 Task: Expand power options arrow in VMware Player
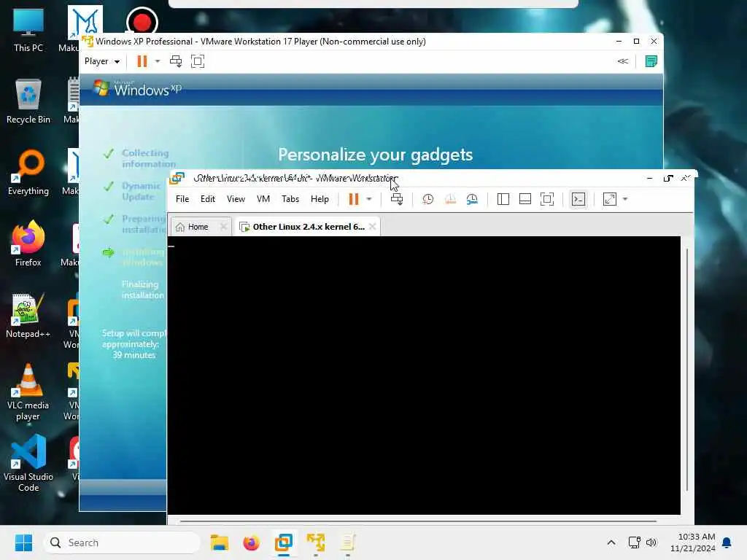[x=158, y=61]
